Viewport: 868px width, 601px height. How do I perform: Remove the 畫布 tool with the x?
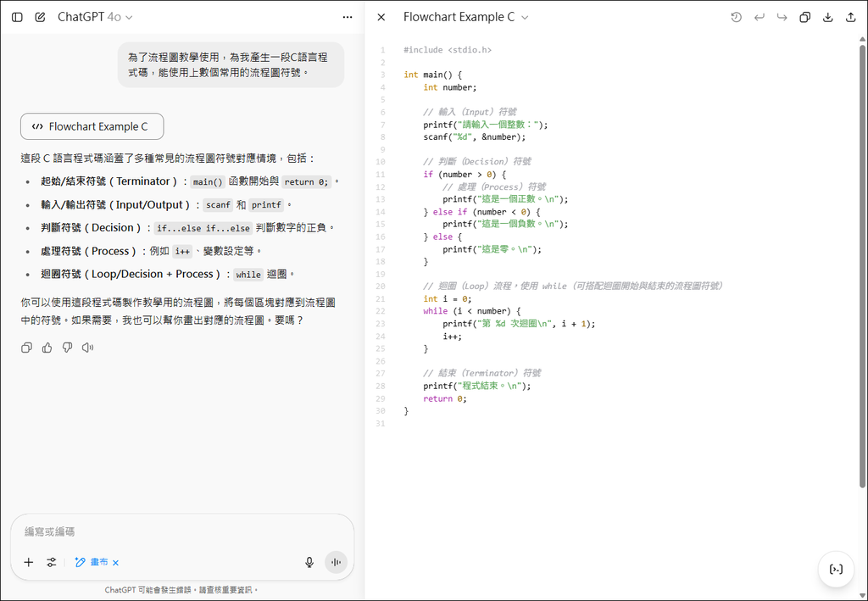115,563
